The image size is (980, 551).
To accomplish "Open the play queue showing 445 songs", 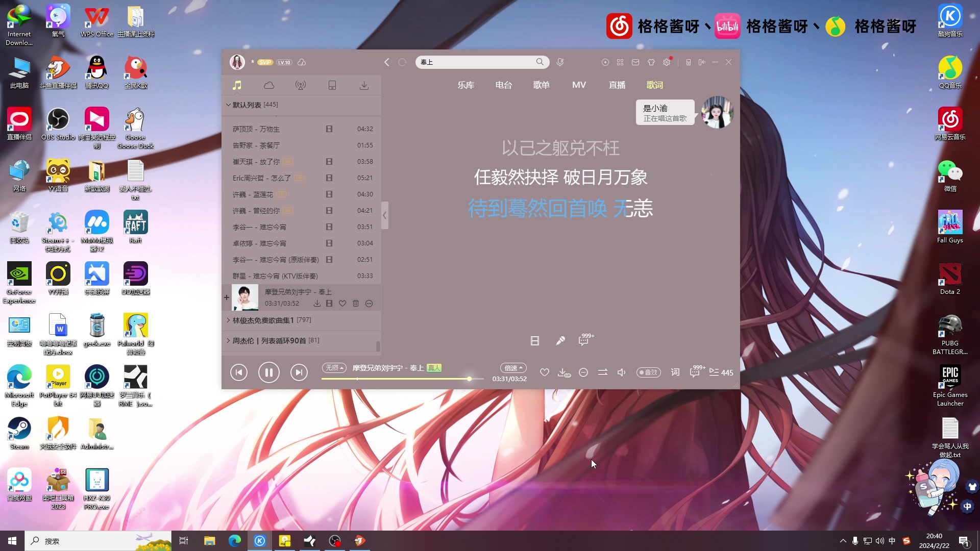I will click(x=721, y=373).
